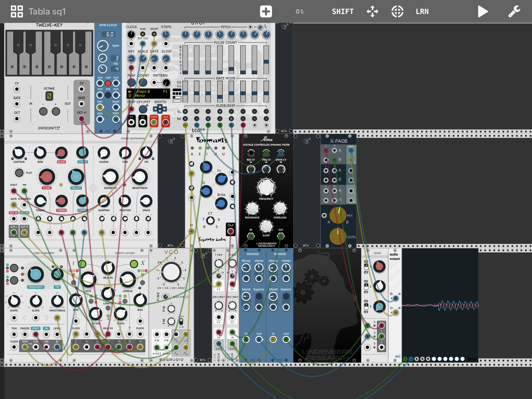Screen dimensions: 532x399
Task: Turn the Alma FREQUENCY knob
Action: click(x=266, y=187)
